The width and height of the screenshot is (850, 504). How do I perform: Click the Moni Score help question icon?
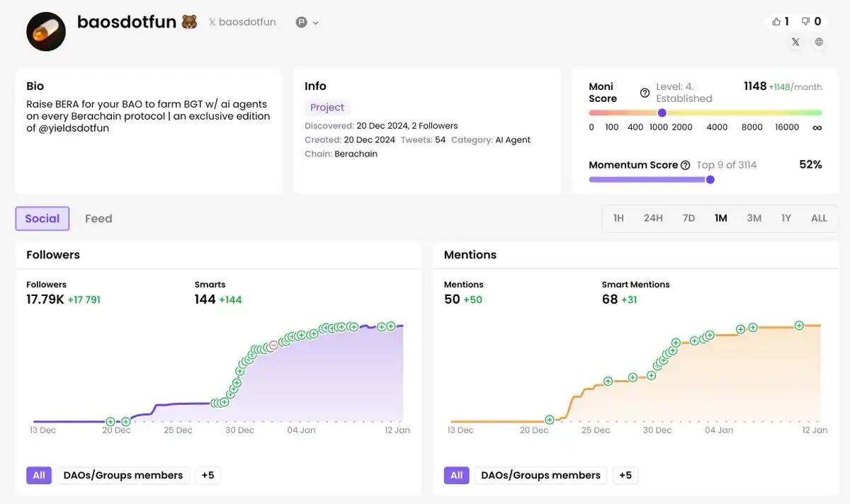click(645, 93)
